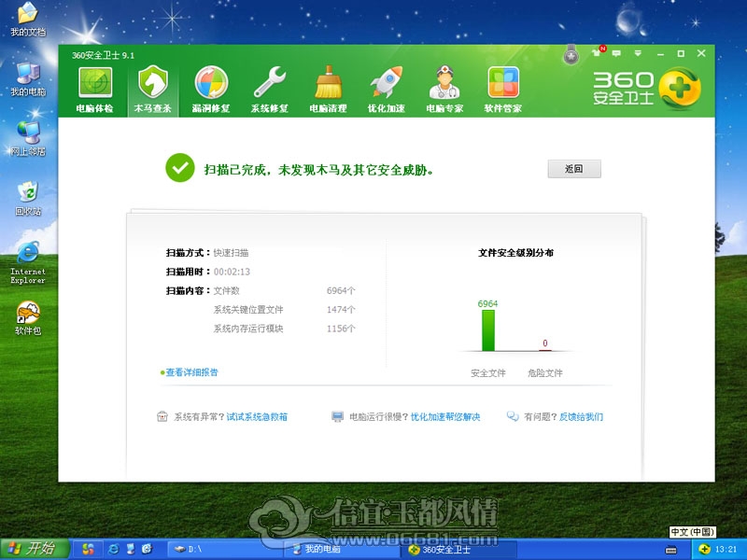Click the 优化加速帮您解决 link
Viewport: 747px width, 560px height.
[445, 417]
